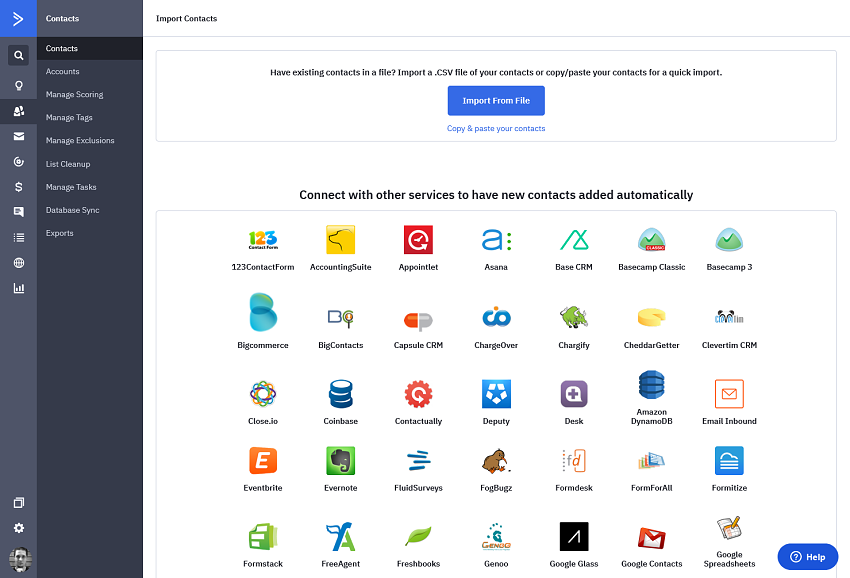Select the FreeAgent integration icon
The image size is (850, 578).
340,537
